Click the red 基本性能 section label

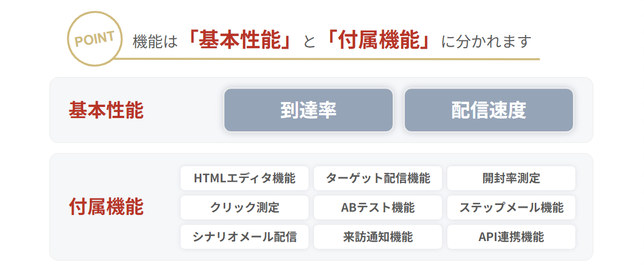(106, 110)
